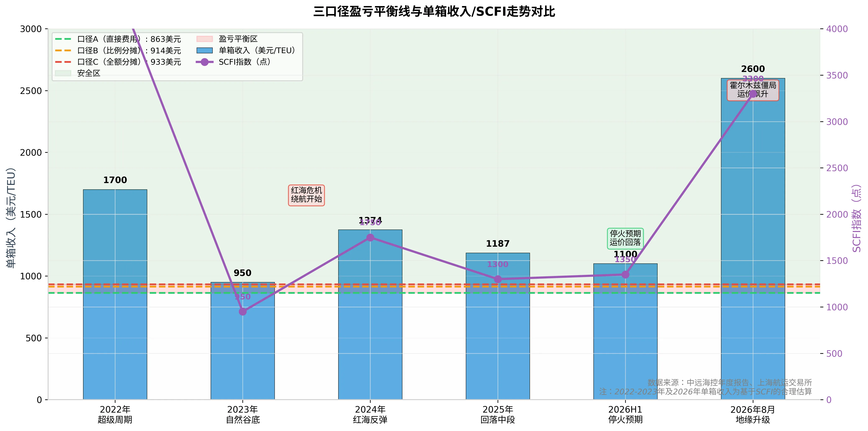Image resolution: width=868 pixels, height=431 pixels.
Task: Click the purple right axis tick 3500
Action: 837,76
